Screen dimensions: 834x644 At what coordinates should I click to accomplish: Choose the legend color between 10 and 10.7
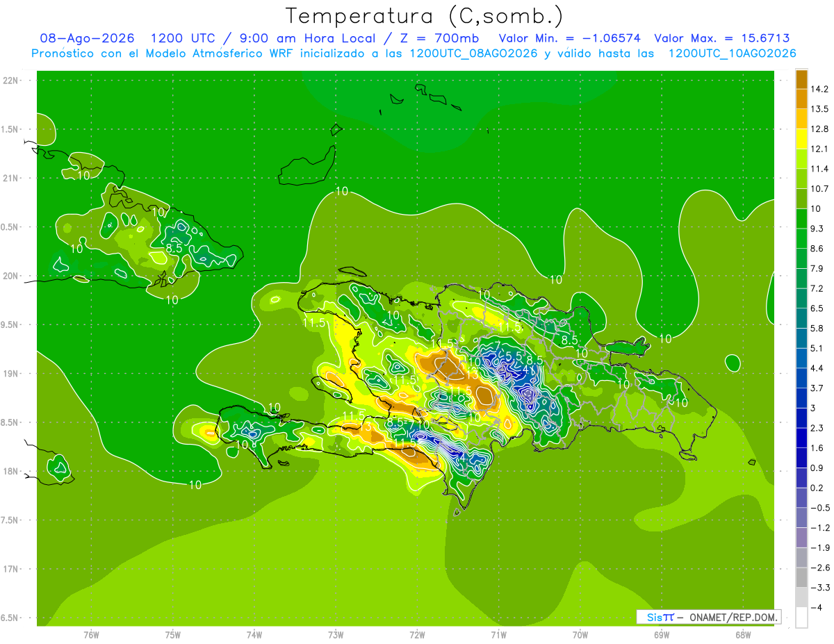click(801, 199)
